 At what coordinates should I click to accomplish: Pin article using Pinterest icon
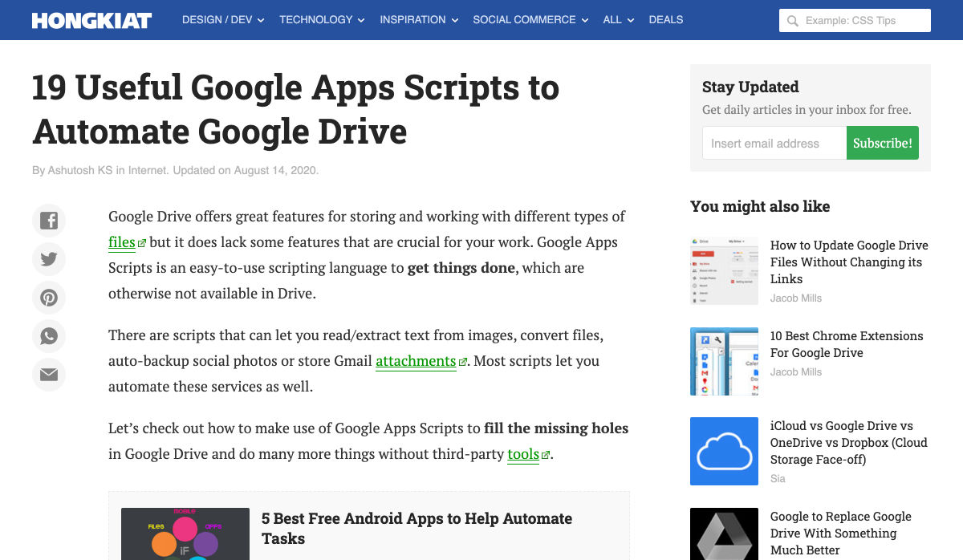(49, 298)
